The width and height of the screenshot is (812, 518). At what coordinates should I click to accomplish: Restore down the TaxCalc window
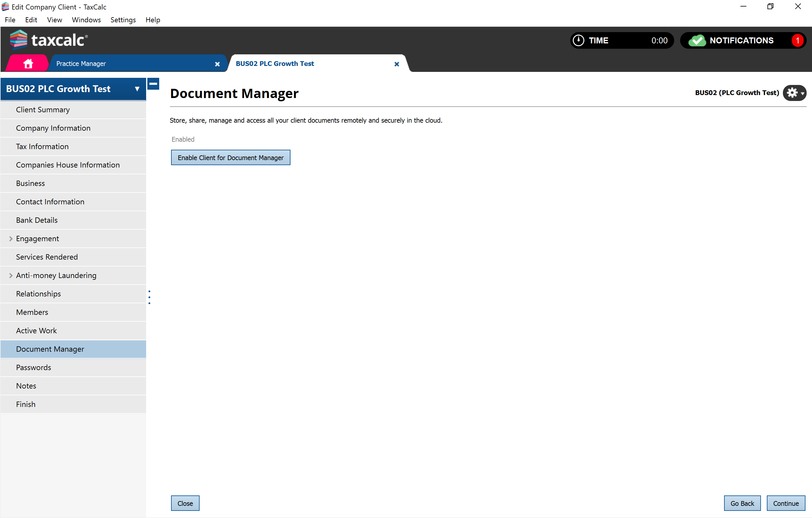tap(770, 7)
